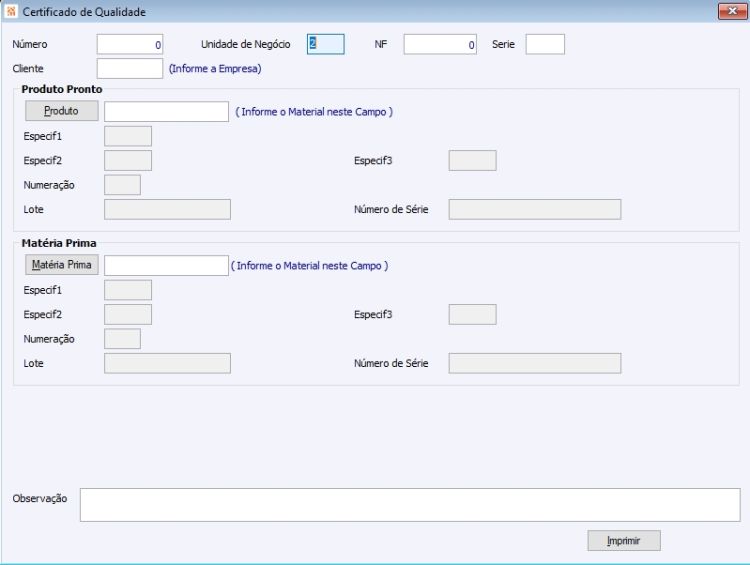This screenshot has width=750, height=565.
Task: Click the NF number field
Action: point(440,44)
